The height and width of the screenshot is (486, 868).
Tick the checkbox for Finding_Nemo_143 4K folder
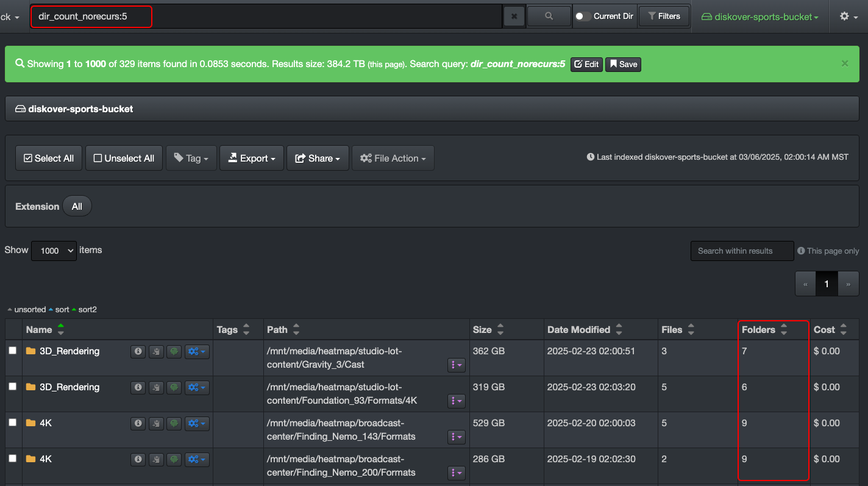13,423
